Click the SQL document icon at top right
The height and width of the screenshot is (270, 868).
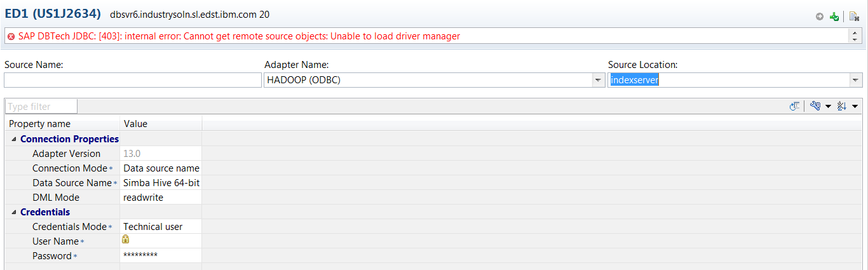[855, 17]
